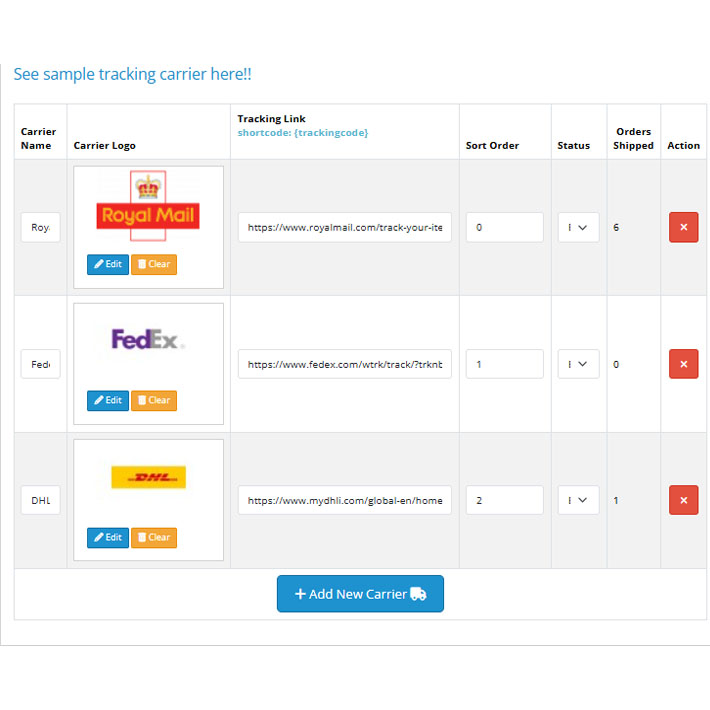Open FedEx status dropdown
Screen dimensions: 710x710
[x=578, y=364]
